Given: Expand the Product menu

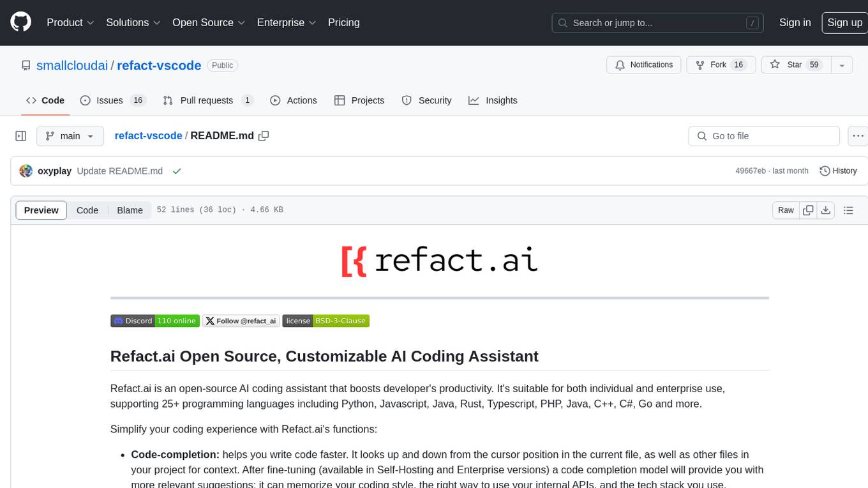Looking at the screenshot, I should [x=70, y=22].
